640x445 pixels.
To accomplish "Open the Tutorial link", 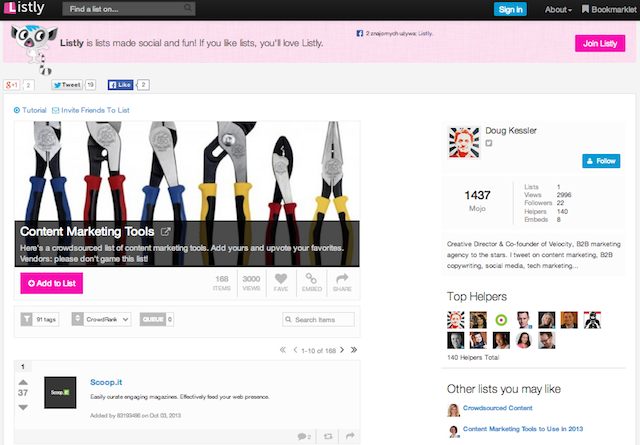I will 30,110.
